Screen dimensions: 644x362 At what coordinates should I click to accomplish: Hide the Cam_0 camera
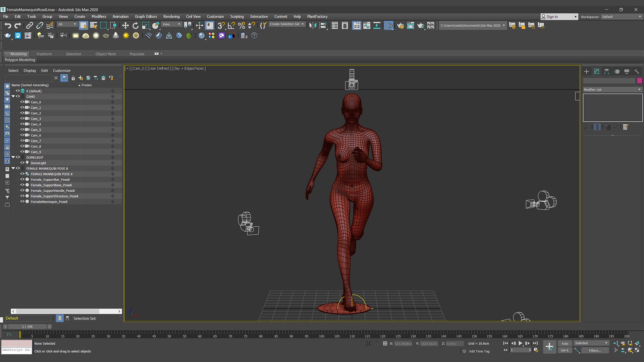pos(22,102)
